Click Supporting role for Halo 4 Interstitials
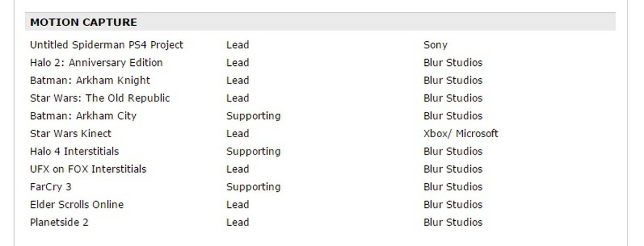Screen dimensions: 644x246 pyautogui.click(x=253, y=151)
